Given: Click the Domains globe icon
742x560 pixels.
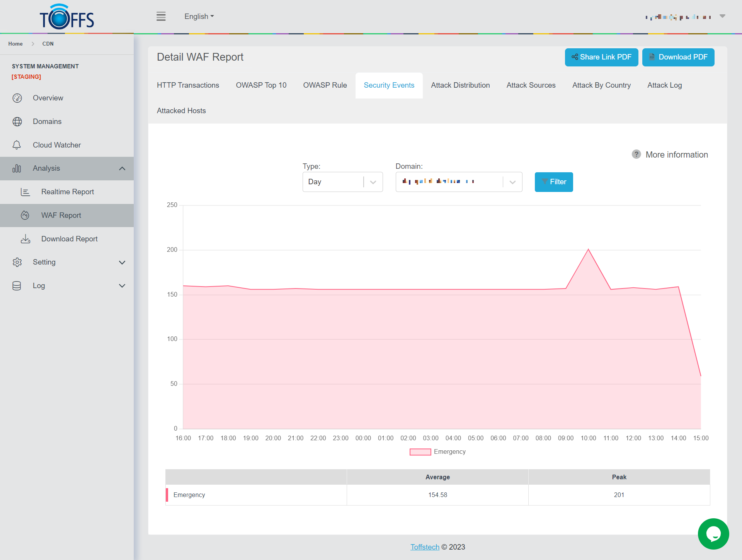Looking at the screenshot, I should pos(17,122).
